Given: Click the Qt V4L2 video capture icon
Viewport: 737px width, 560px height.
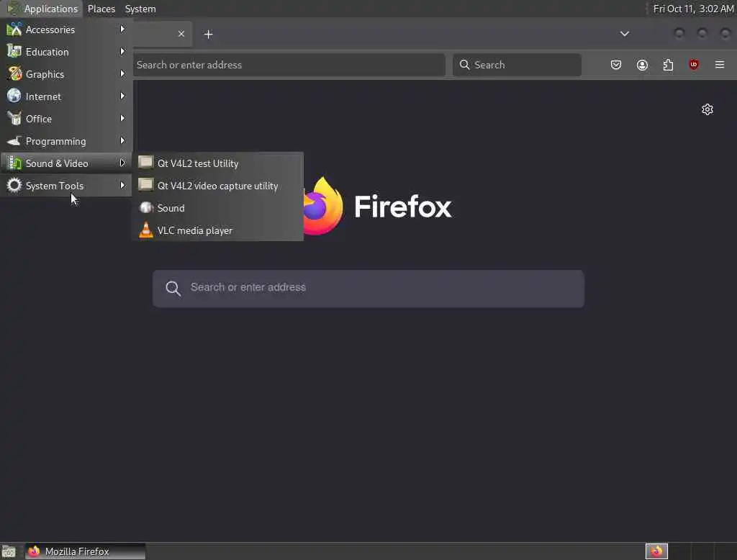Looking at the screenshot, I should click(145, 185).
